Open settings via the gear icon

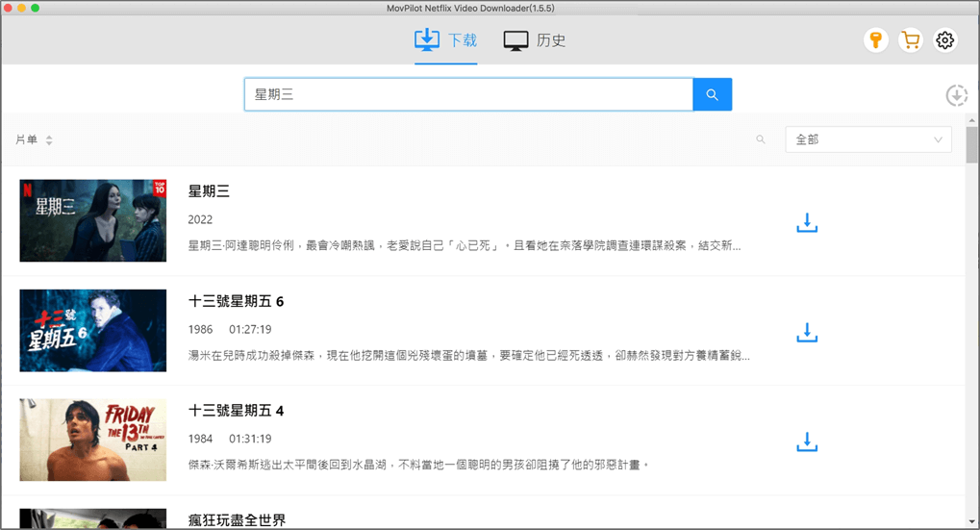click(x=945, y=40)
